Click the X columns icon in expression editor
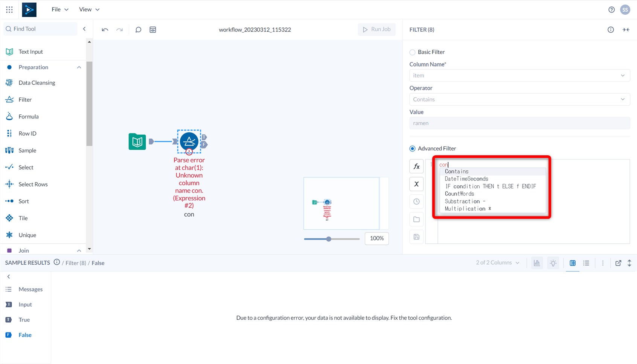 (416, 184)
